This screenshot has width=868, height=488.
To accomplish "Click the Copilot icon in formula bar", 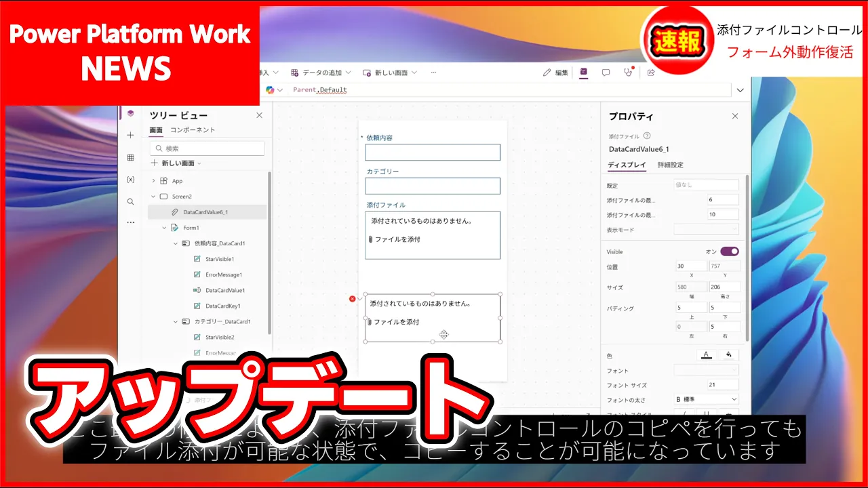I will [270, 90].
